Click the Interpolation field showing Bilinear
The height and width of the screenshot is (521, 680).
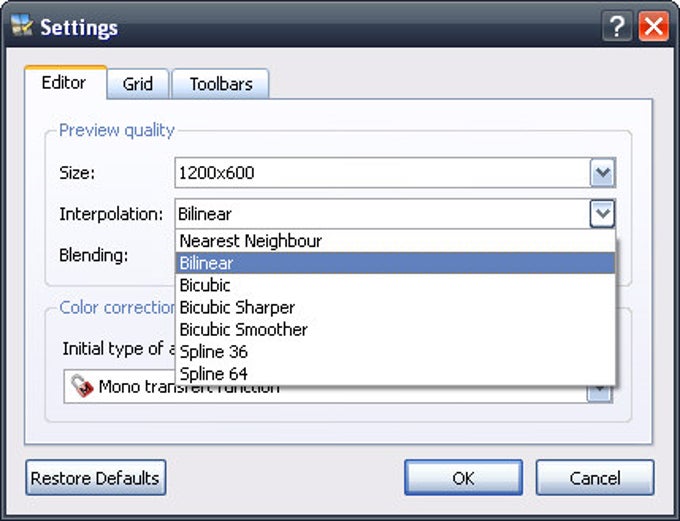(395, 213)
